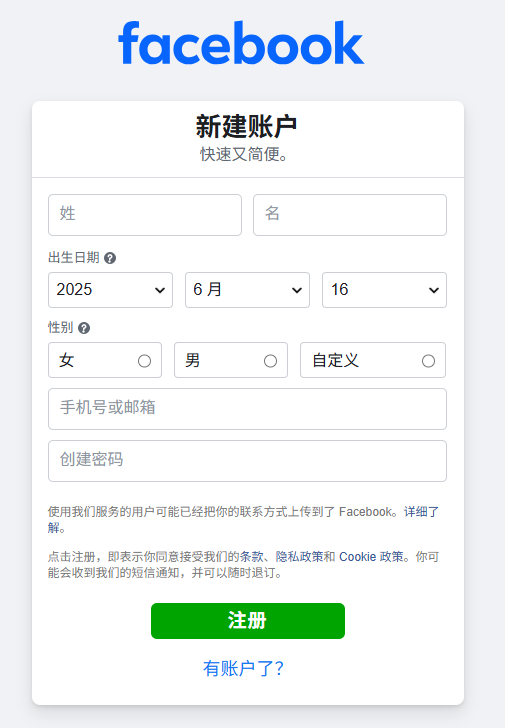Click the 新建账户 heading text
This screenshot has width=505, height=728.
click(x=246, y=126)
